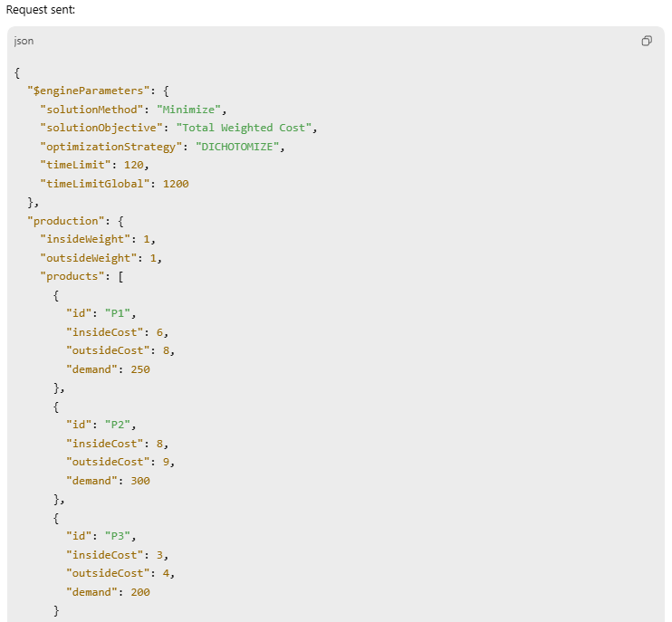The height and width of the screenshot is (622, 672).
Task: Click the json language label
Action: (24, 41)
